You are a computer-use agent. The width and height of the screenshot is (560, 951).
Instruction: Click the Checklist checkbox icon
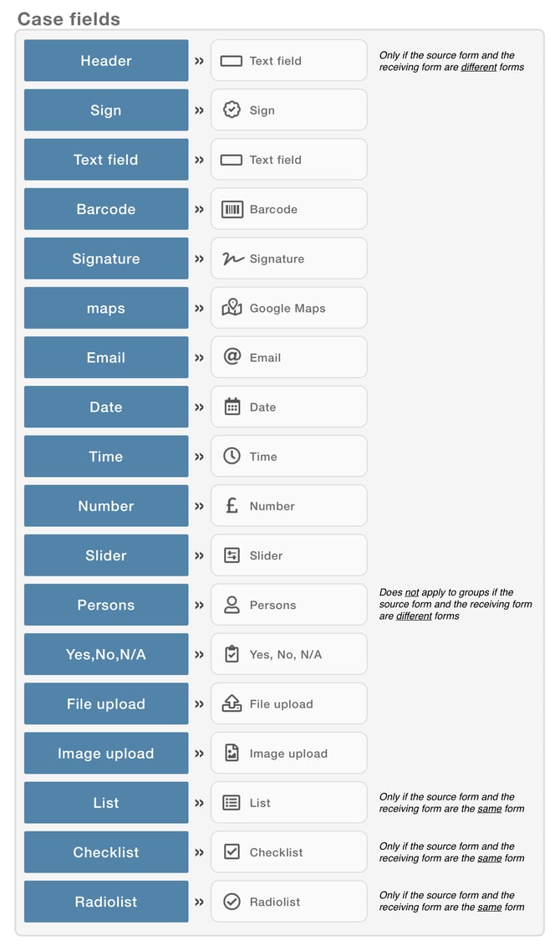point(232,851)
